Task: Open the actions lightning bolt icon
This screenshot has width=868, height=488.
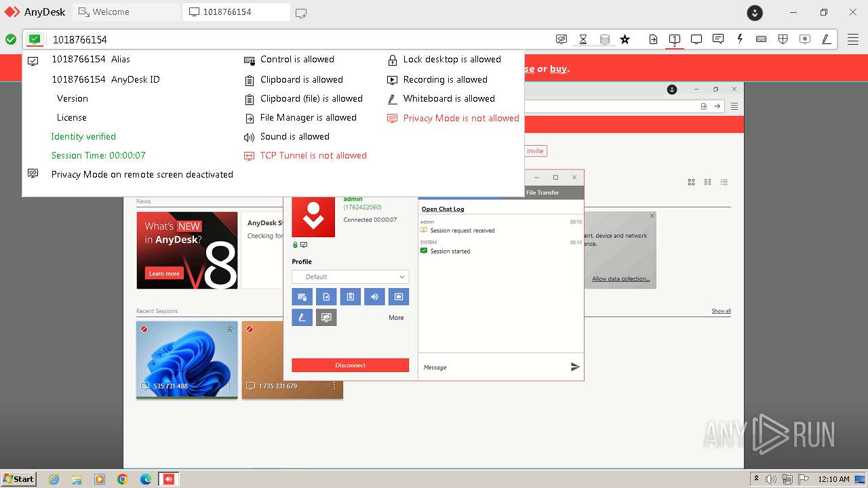Action: pos(740,39)
